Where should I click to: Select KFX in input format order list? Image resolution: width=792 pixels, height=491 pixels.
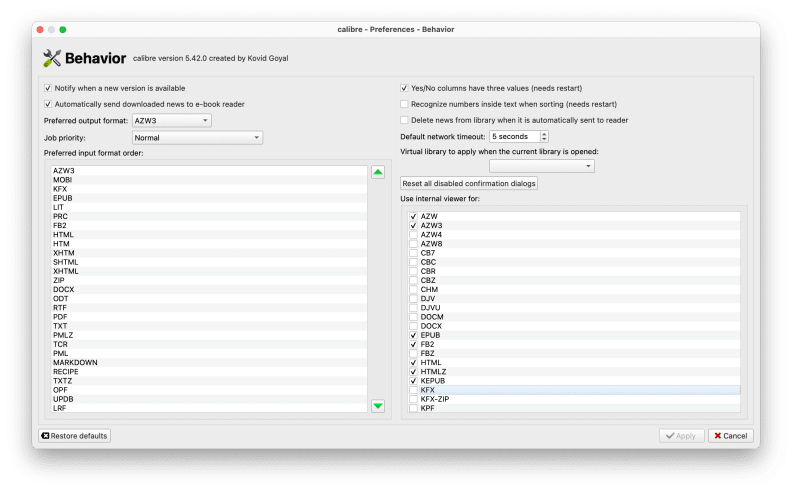click(x=209, y=189)
